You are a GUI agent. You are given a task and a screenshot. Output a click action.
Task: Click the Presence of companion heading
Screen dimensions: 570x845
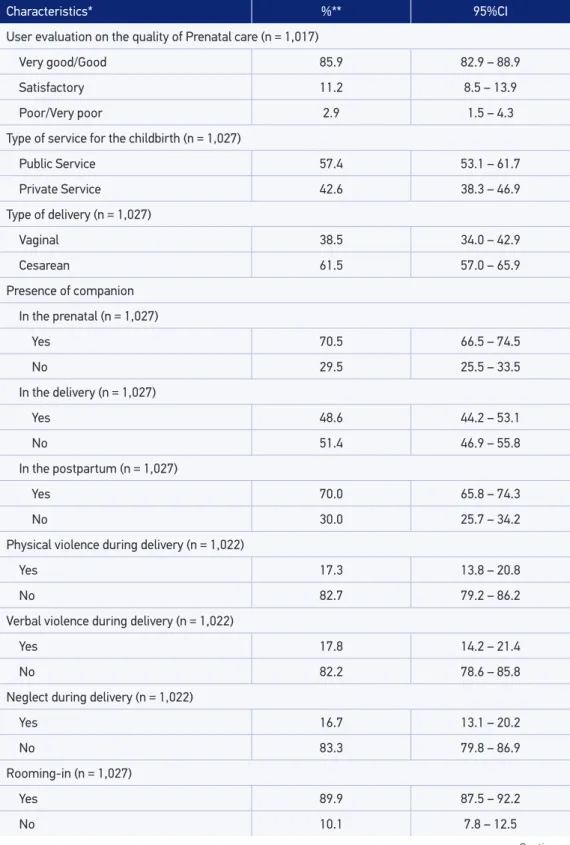click(70, 290)
